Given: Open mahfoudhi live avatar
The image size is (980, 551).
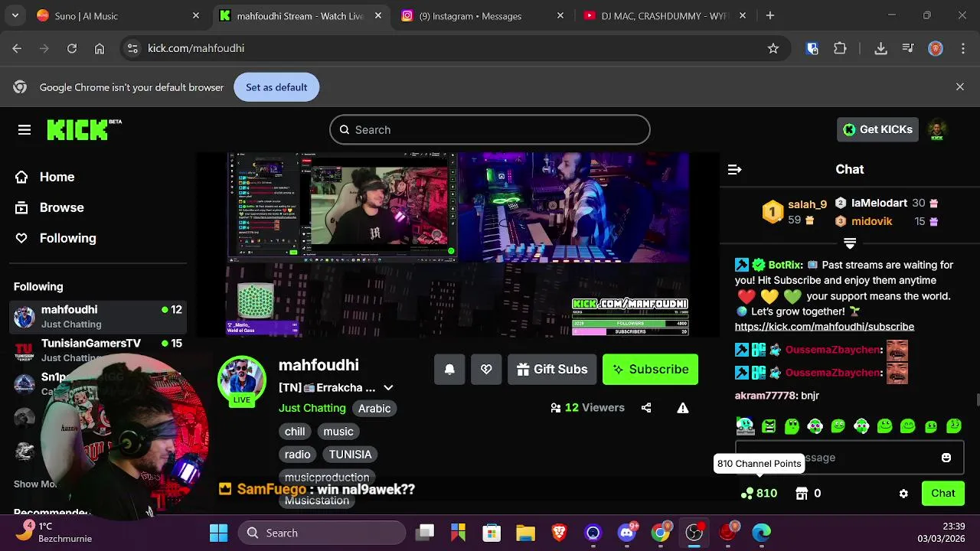Looking at the screenshot, I should [242, 380].
